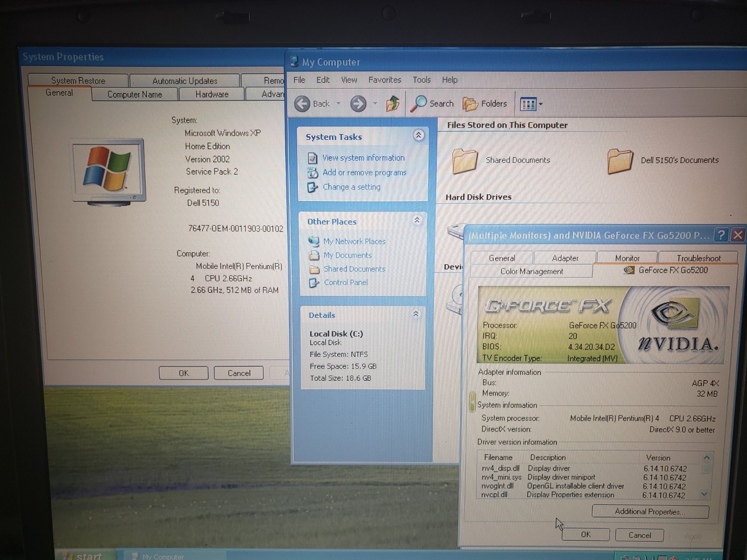The height and width of the screenshot is (560, 747).
Task: Select the nv4_disp.dll driver row
Action: coord(584,468)
